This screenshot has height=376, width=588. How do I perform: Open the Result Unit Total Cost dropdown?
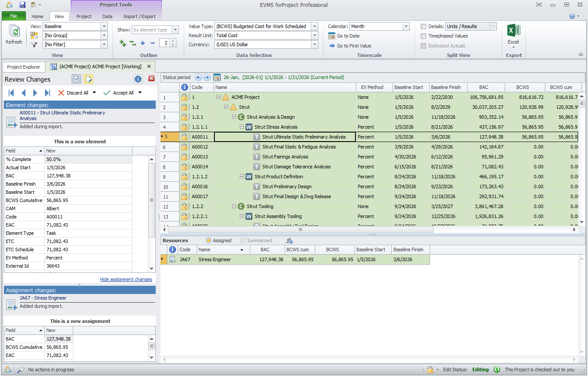[x=314, y=35]
